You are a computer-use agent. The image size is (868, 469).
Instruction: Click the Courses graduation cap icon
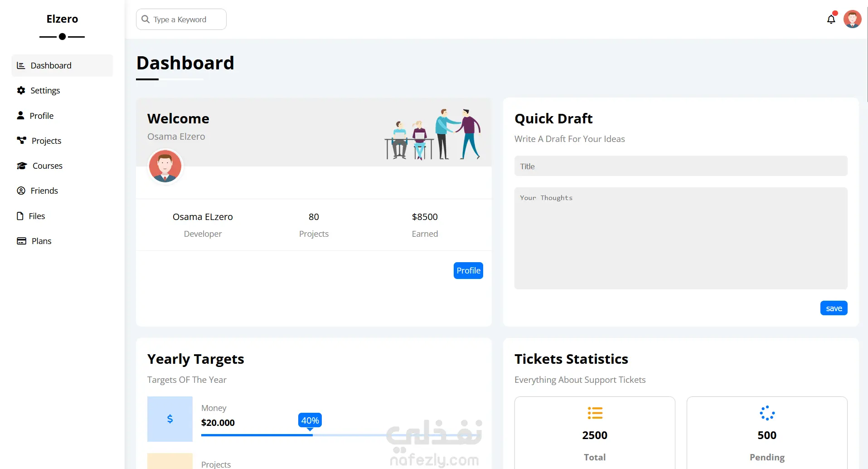point(22,166)
